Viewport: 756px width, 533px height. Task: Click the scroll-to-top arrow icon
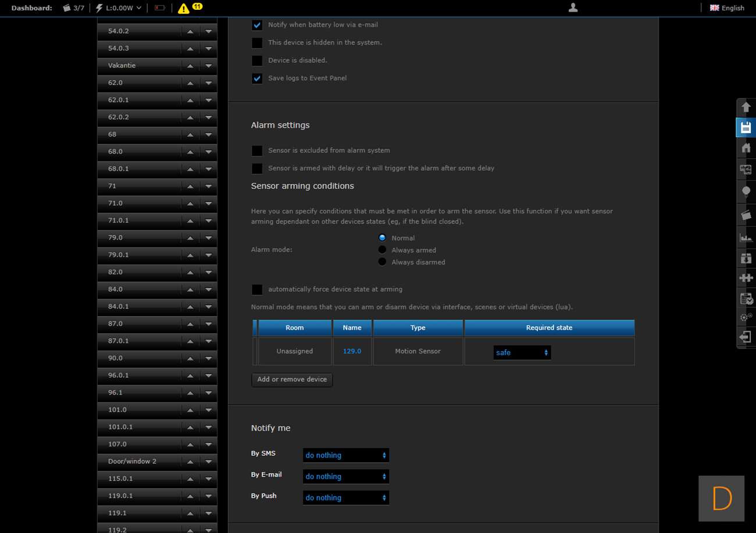[746, 108]
